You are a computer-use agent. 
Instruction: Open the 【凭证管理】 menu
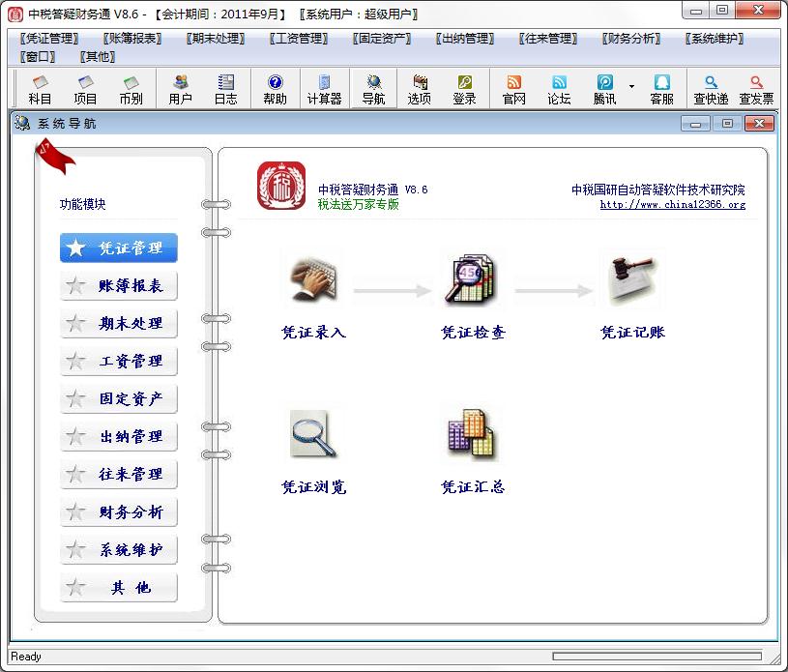[48, 39]
